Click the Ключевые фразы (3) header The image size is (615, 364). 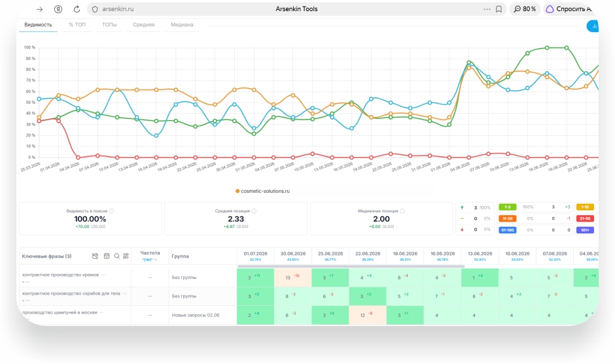tap(46, 256)
